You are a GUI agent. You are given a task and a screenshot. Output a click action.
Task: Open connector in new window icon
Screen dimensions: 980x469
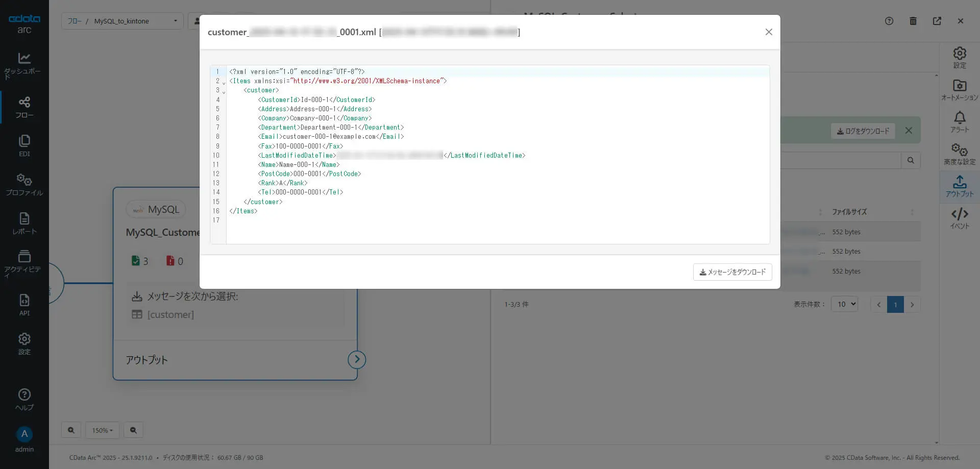coord(937,21)
